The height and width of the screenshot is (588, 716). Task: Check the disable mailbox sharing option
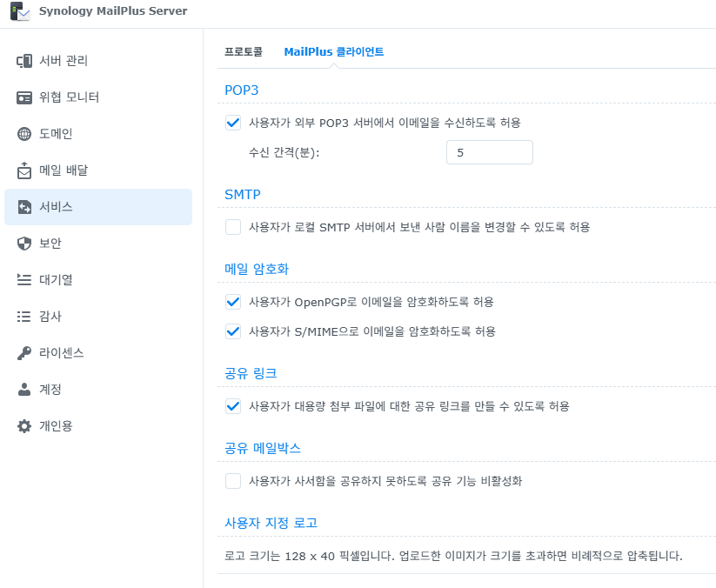tap(233, 481)
